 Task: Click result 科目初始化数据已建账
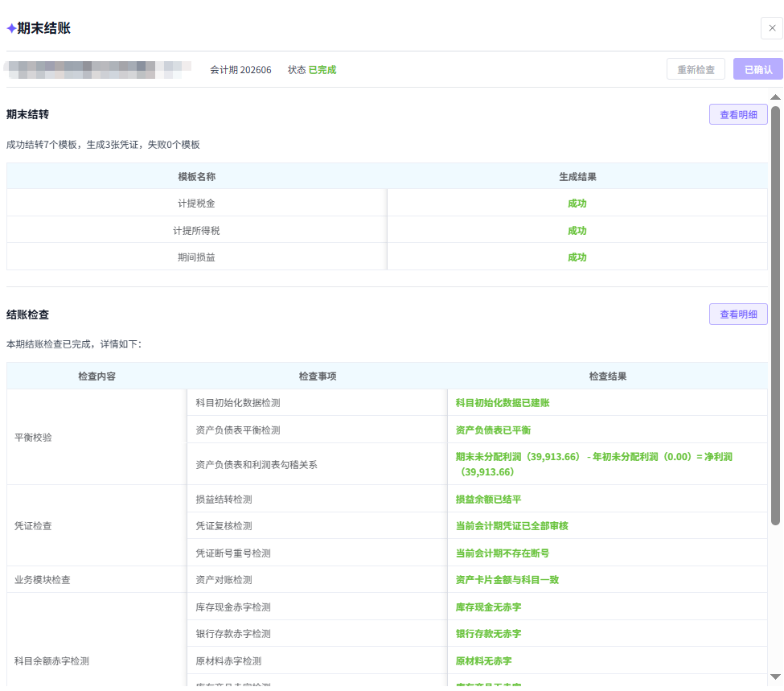(x=502, y=403)
